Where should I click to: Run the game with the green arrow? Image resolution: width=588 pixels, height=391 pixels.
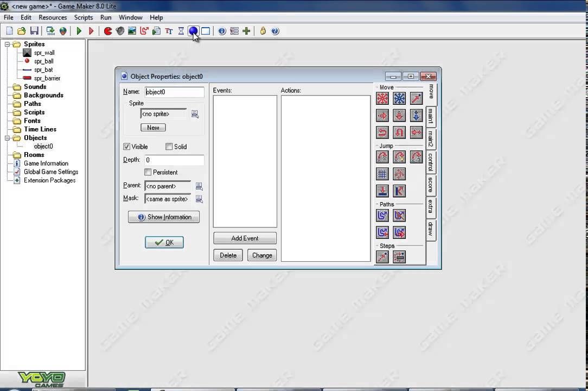[79, 31]
